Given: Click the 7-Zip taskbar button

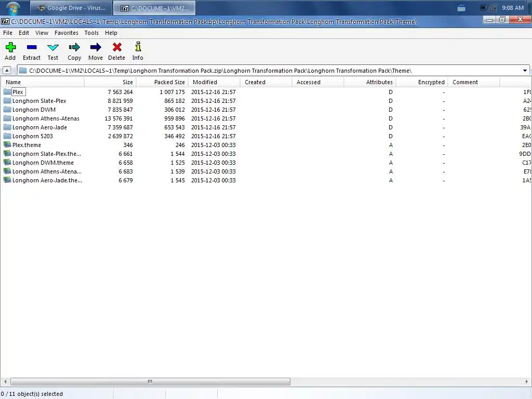Looking at the screenshot, I should pos(154,8).
